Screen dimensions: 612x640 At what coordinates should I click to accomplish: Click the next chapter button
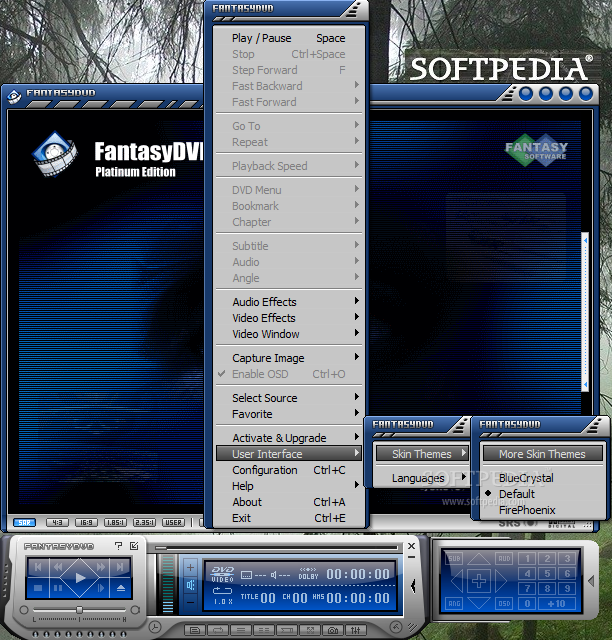[120, 567]
